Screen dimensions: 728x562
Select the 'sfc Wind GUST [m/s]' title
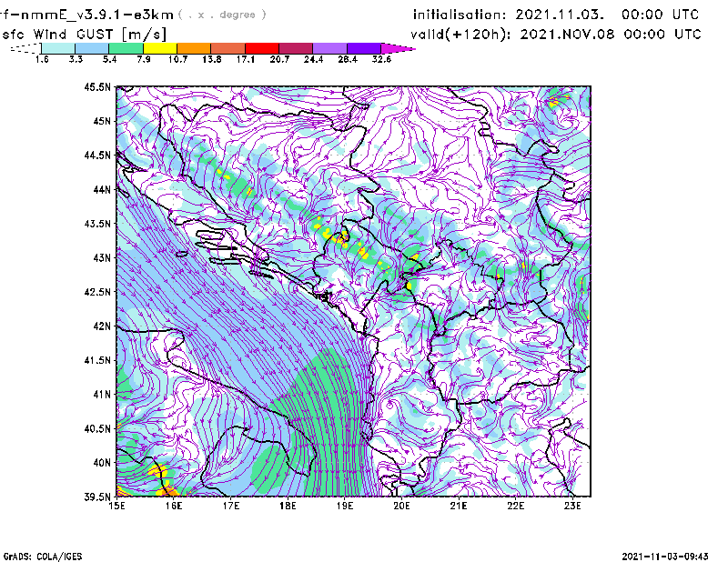coord(84,35)
